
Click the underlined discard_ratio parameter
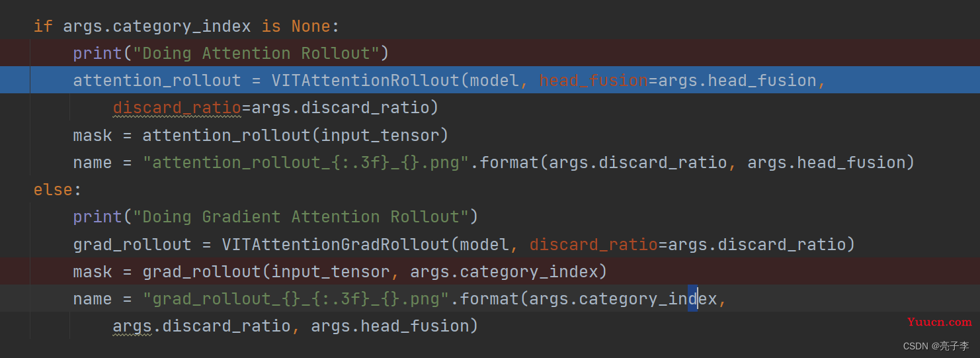[177, 108]
